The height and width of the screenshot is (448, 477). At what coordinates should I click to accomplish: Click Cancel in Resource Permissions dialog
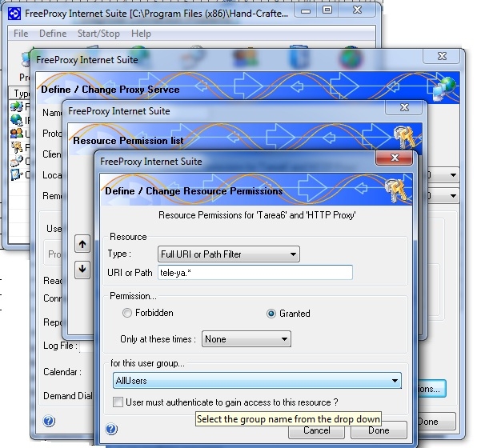[316, 431]
